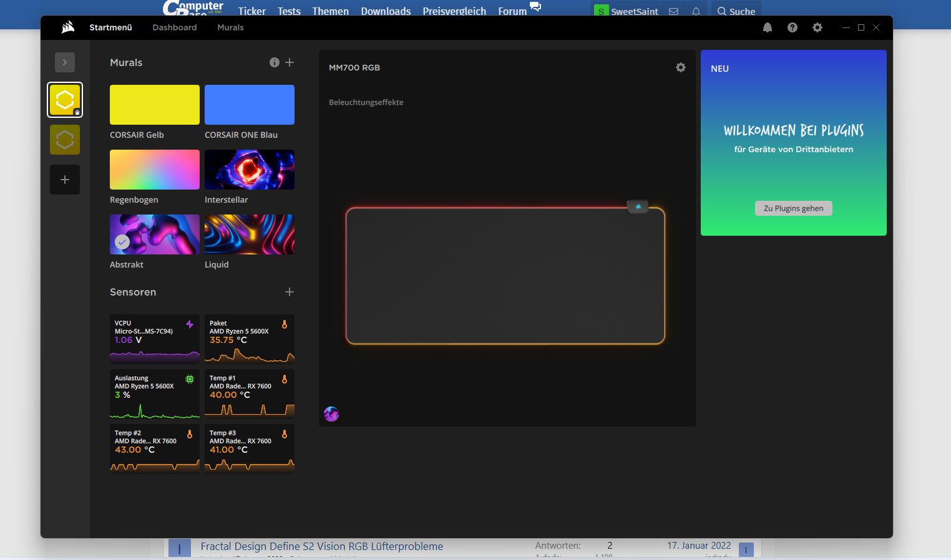The image size is (951, 560).
Task: Open the Startmenü tab
Action: (x=110, y=27)
